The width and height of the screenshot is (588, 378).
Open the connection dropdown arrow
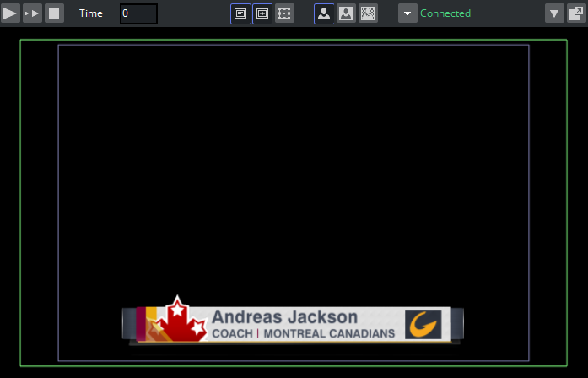coord(407,13)
